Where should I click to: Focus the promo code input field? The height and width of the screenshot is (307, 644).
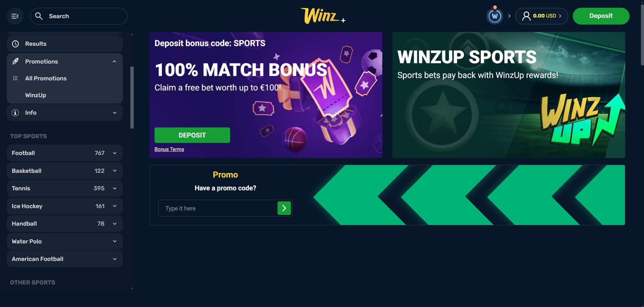(218, 208)
